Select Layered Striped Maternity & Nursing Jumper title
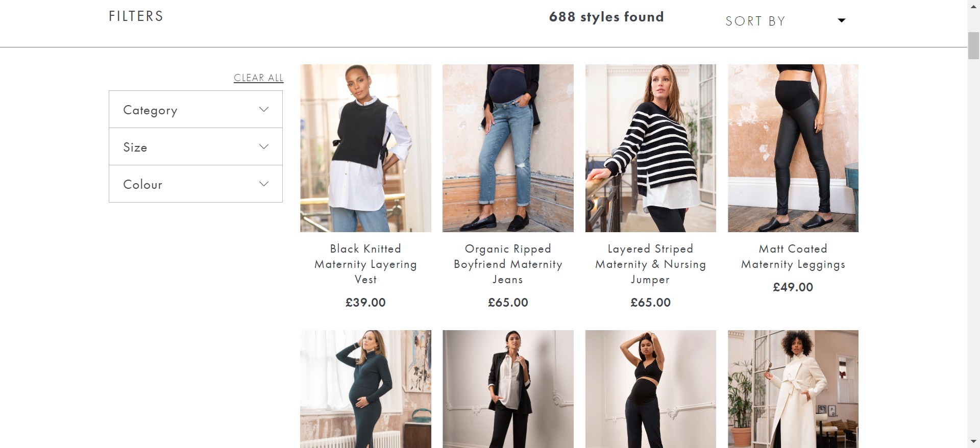The image size is (980, 448). click(650, 264)
